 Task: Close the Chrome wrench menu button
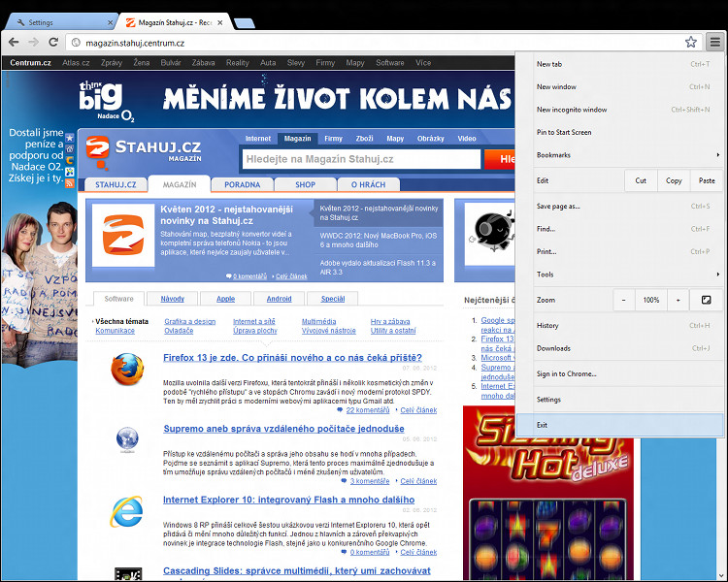pos(715,43)
